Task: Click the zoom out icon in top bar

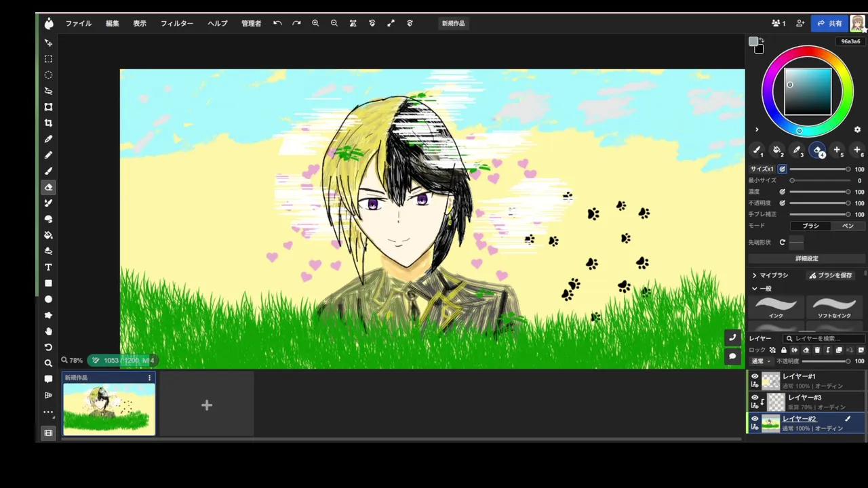Action: tap(334, 23)
